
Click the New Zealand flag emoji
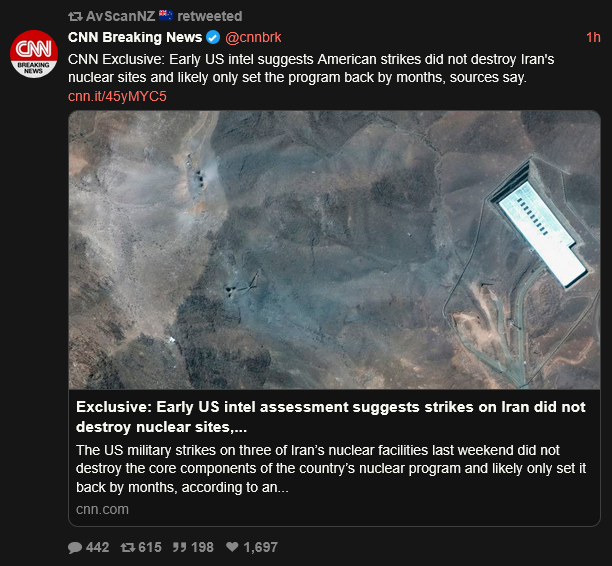[x=166, y=16]
